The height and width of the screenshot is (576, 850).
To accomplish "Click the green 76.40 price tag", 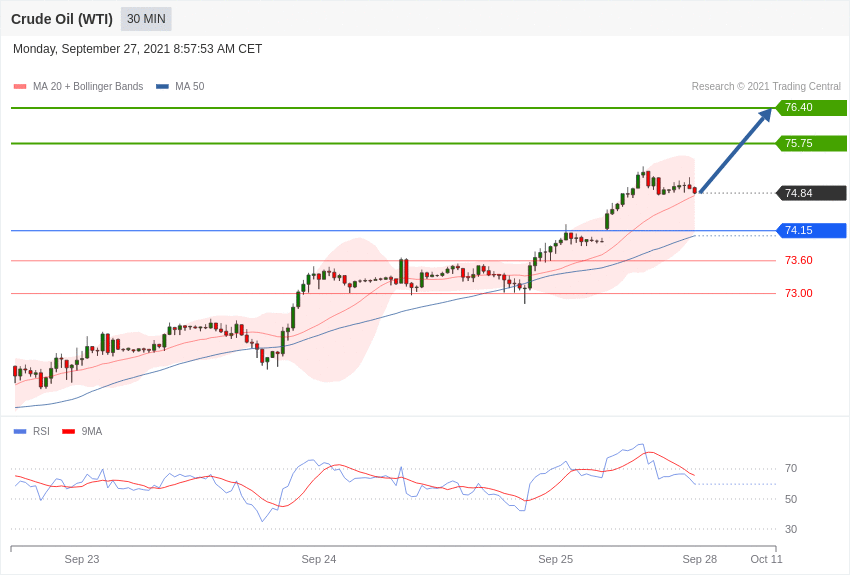I will click(x=811, y=108).
